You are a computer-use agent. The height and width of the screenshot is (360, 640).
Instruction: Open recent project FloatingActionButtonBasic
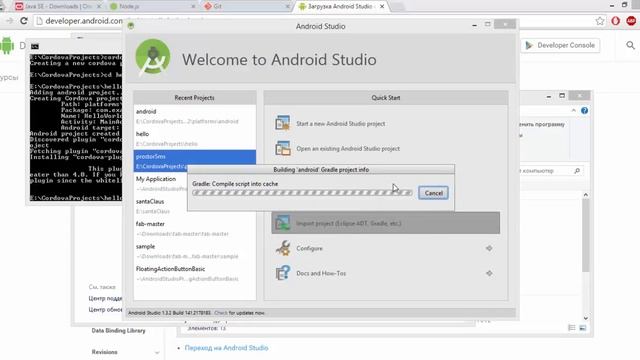(x=195, y=273)
